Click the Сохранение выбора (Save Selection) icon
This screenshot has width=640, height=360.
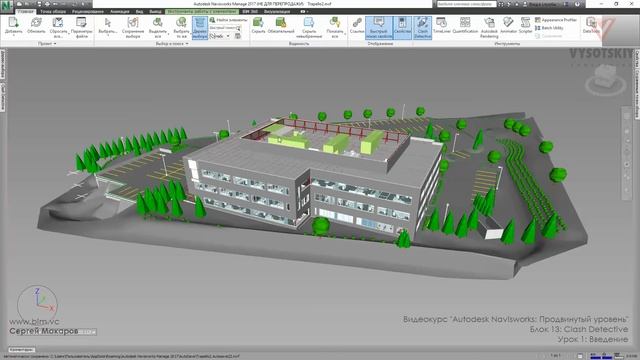pyautogui.click(x=133, y=22)
